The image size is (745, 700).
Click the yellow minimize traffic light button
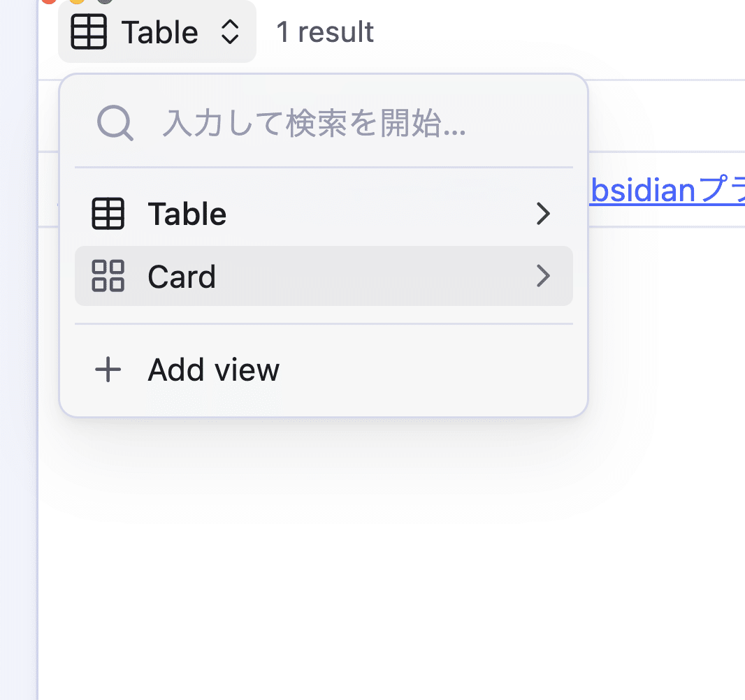pyautogui.click(x=75, y=3)
